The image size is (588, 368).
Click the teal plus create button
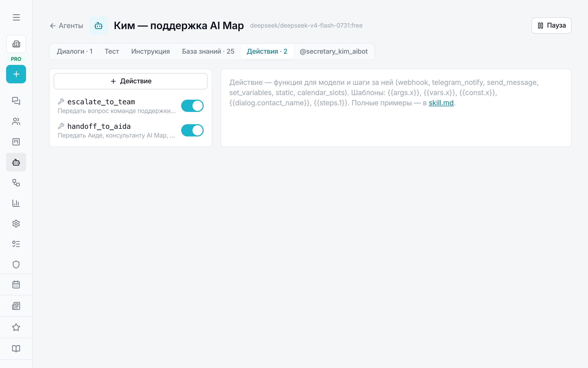(16, 74)
